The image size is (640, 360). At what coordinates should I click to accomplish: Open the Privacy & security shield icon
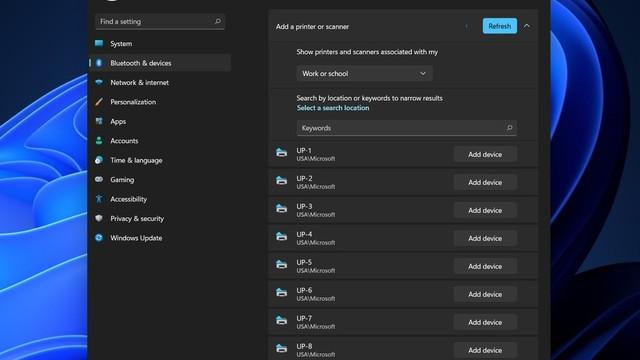pyautogui.click(x=99, y=218)
